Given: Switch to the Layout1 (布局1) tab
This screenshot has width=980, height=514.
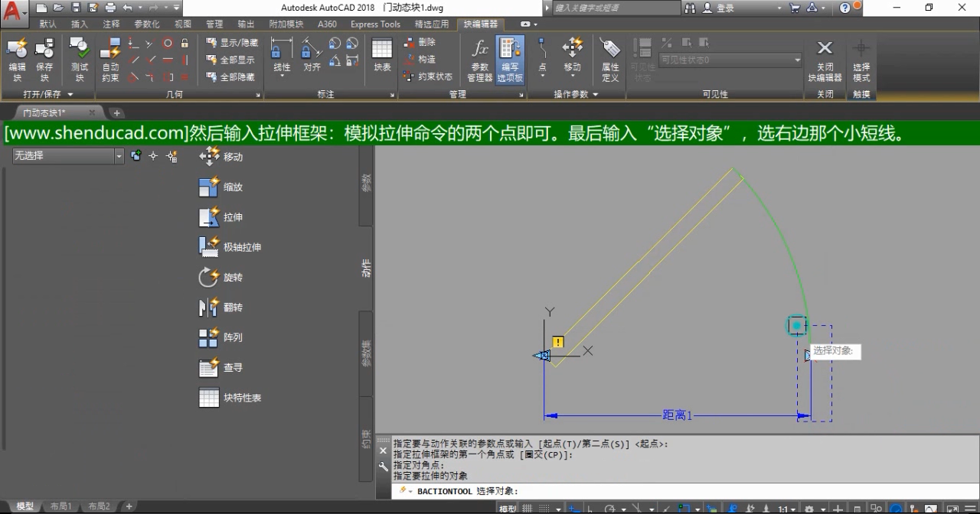Looking at the screenshot, I should point(60,506).
